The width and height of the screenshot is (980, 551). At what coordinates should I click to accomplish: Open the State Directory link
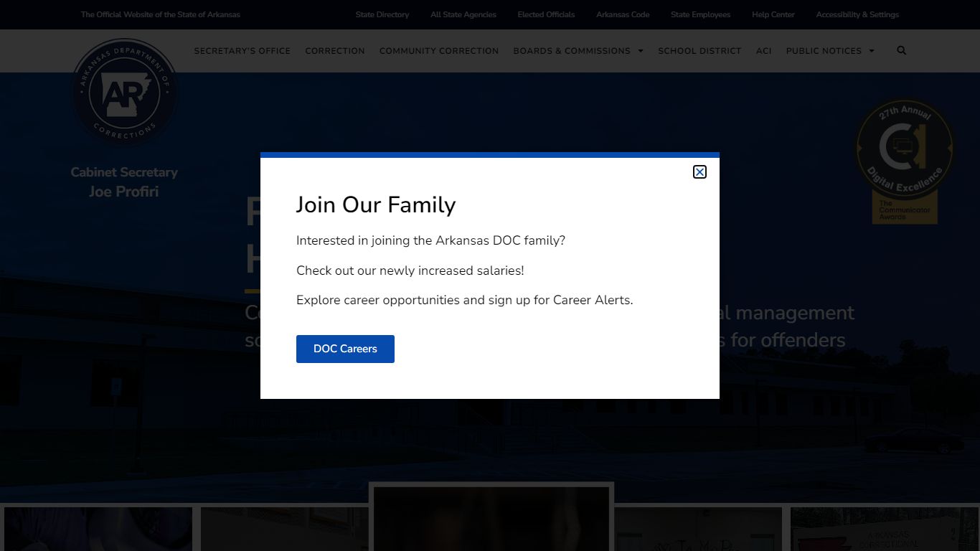[x=382, y=14]
